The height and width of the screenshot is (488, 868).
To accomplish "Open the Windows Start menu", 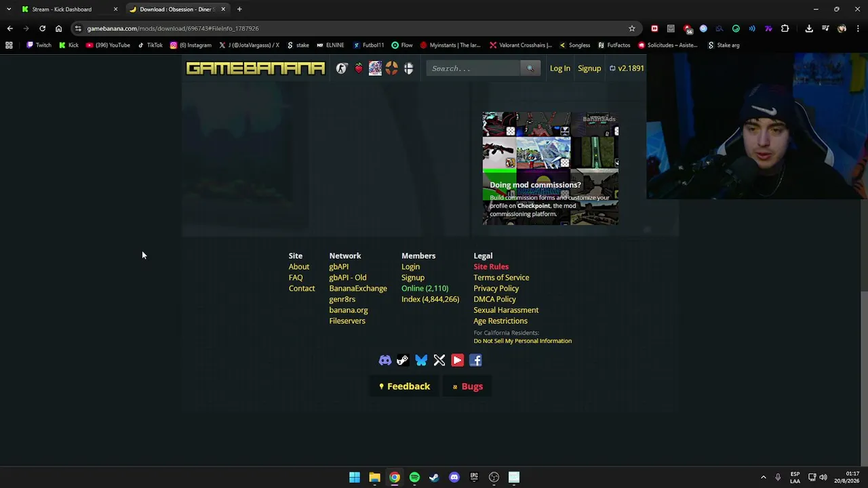I will (x=355, y=477).
